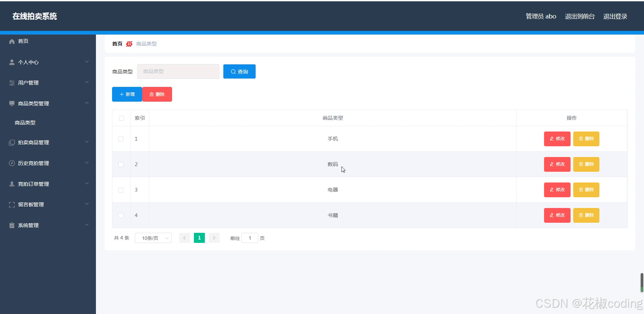The width and height of the screenshot is (644, 314).
Task: Click the edit pencil icon in the 书籍 row
Action: click(x=552, y=215)
